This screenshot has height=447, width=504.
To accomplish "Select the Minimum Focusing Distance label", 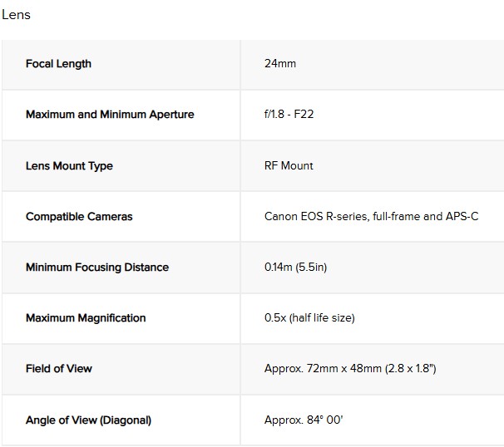I will [x=97, y=268].
